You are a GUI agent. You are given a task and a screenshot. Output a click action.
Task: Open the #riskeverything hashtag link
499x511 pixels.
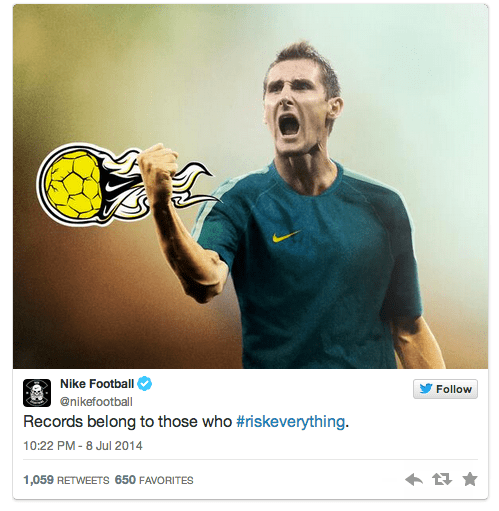click(291, 422)
